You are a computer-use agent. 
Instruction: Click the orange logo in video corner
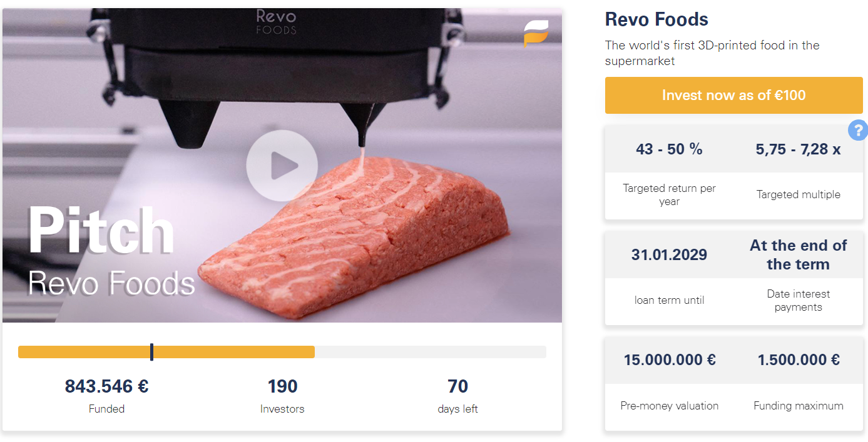536,34
